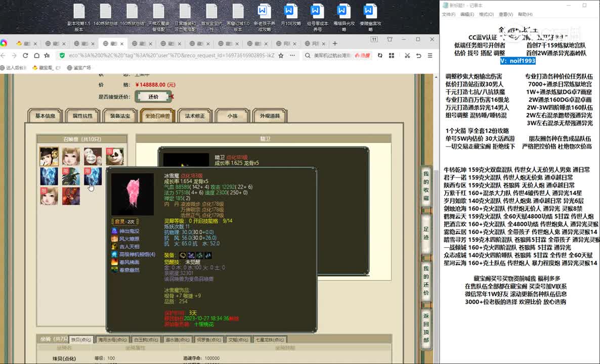Click the 神出鬼没 skill icon
This screenshot has width=600, height=364.
(114, 231)
